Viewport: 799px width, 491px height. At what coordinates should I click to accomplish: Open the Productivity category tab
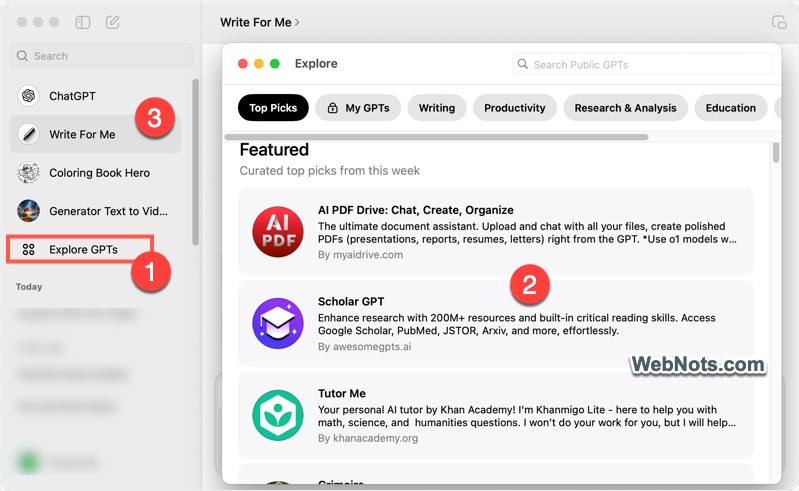[x=515, y=107]
